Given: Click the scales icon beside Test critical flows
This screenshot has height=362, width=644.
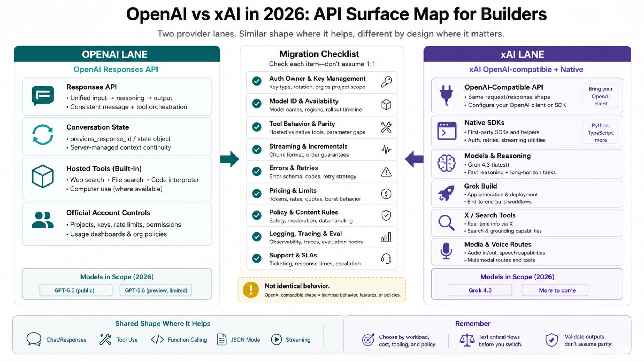Looking at the screenshot, I should pos(467,340).
